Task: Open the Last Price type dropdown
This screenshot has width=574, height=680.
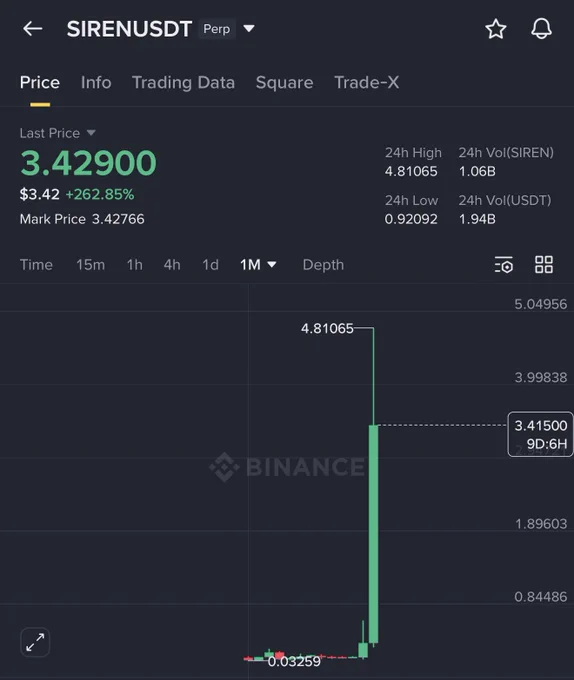Action: click(91, 132)
